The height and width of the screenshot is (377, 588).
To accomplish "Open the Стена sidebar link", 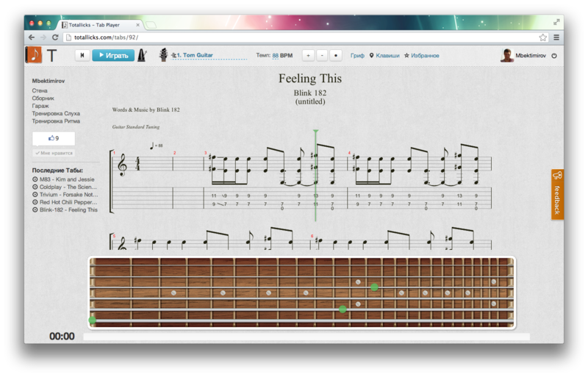I will coord(40,90).
